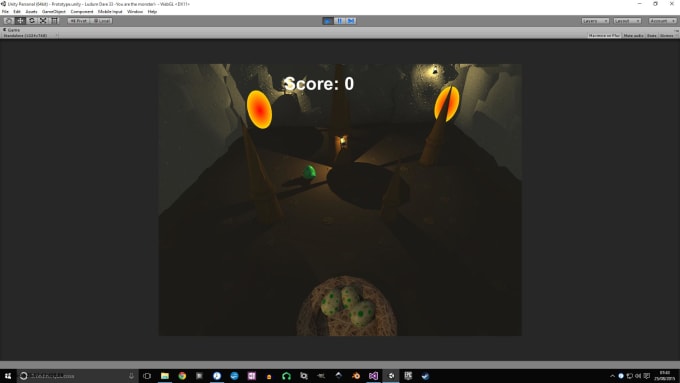Click the right glowing orange portal
The height and width of the screenshot is (383, 680).
click(x=447, y=104)
